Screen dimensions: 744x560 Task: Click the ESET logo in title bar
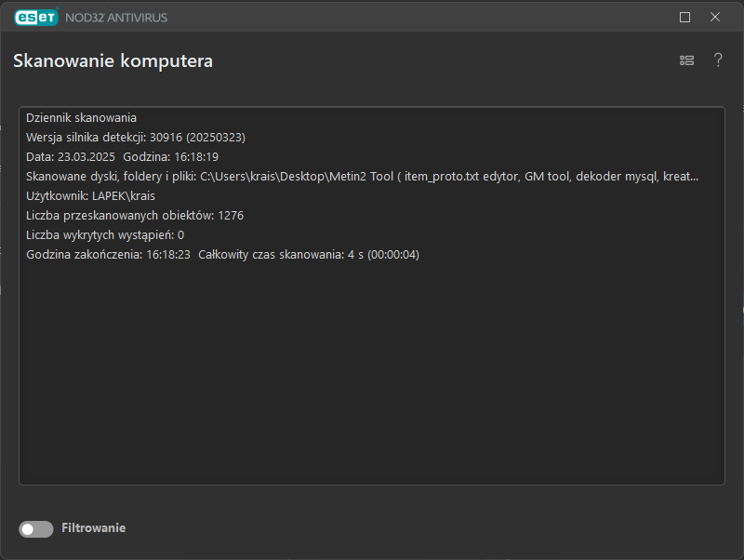(36, 17)
